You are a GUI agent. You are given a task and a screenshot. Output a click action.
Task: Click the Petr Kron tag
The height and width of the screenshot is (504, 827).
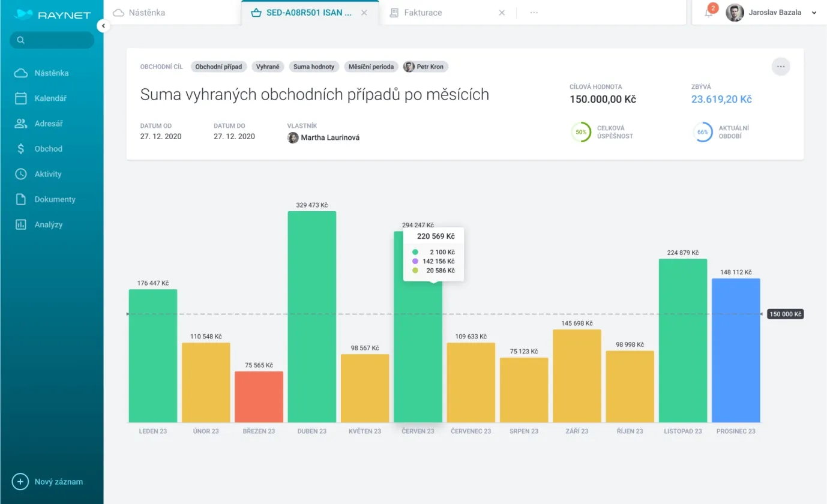pos(426,67)
